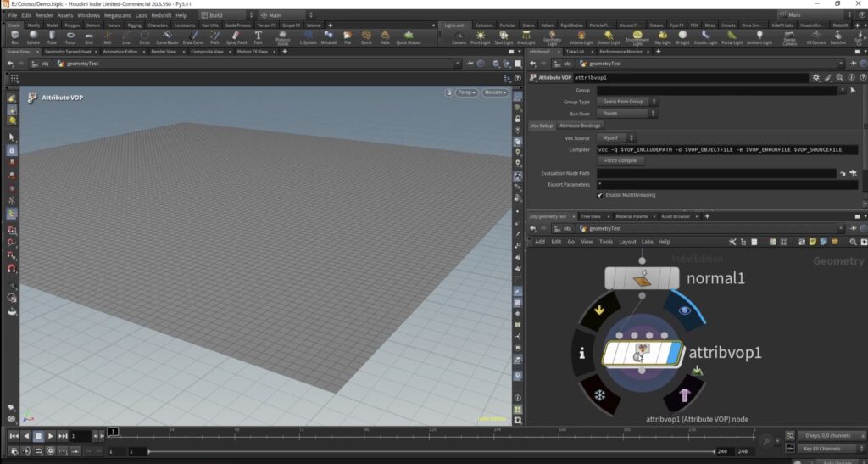Toggle display flag eye on attribvop1

click(x=685, y=311)
